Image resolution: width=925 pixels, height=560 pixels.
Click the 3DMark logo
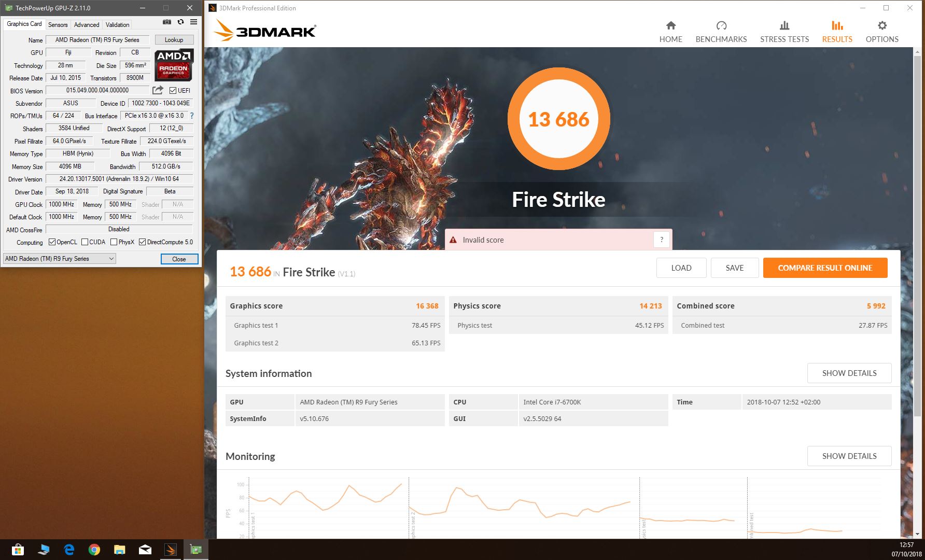[265, 31]
